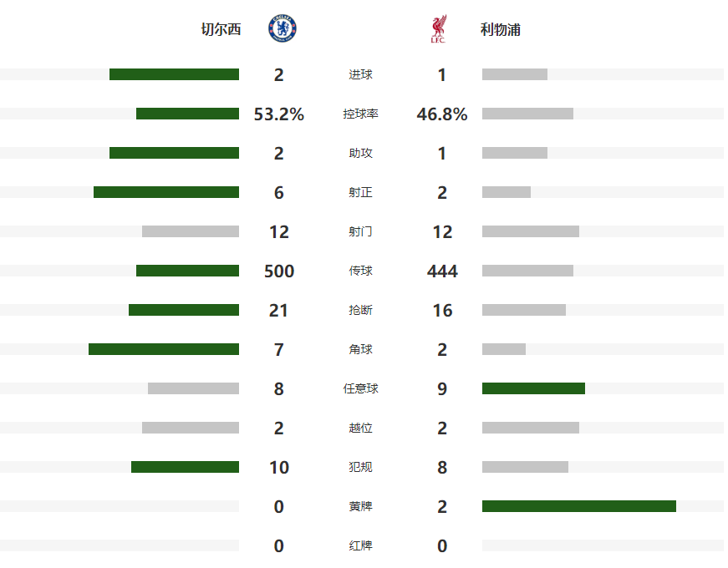Click Liverpool's green 任意球 free kick bar
Screen dimensions: 728x568
coord(533,388)
